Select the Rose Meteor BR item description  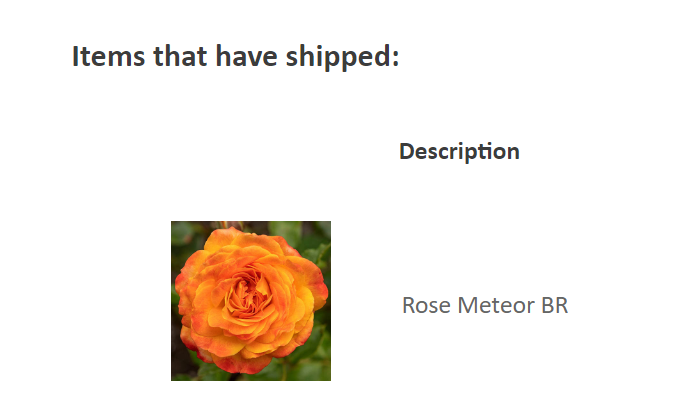click(x=485, y=305)
